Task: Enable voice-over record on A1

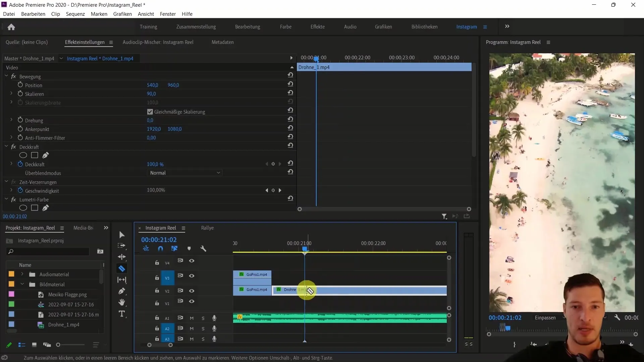Action: 214,318
